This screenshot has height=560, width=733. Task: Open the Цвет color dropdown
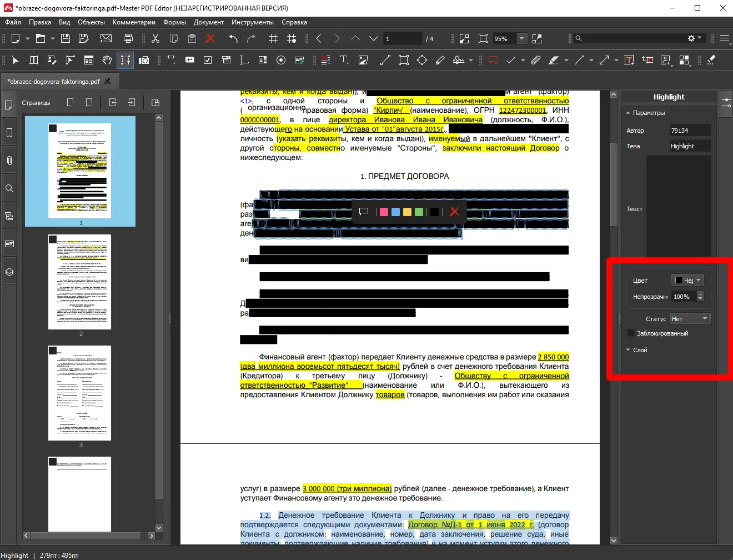click(x=687, y=280)
